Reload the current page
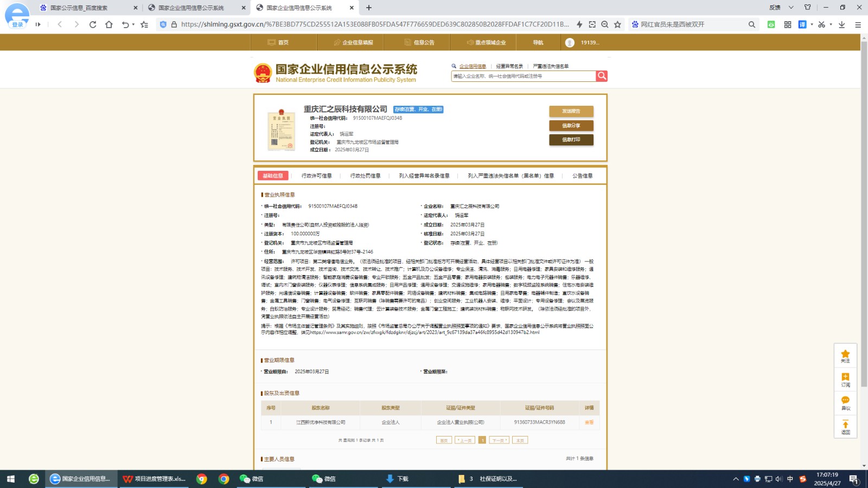 93,24
